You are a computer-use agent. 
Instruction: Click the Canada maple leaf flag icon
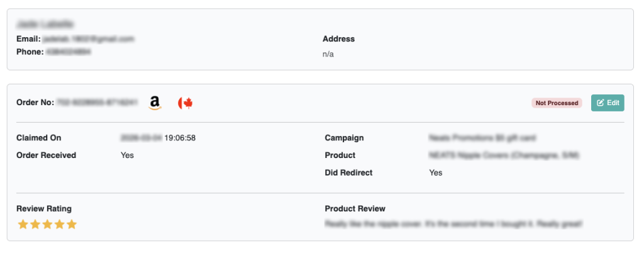[186, 103]
